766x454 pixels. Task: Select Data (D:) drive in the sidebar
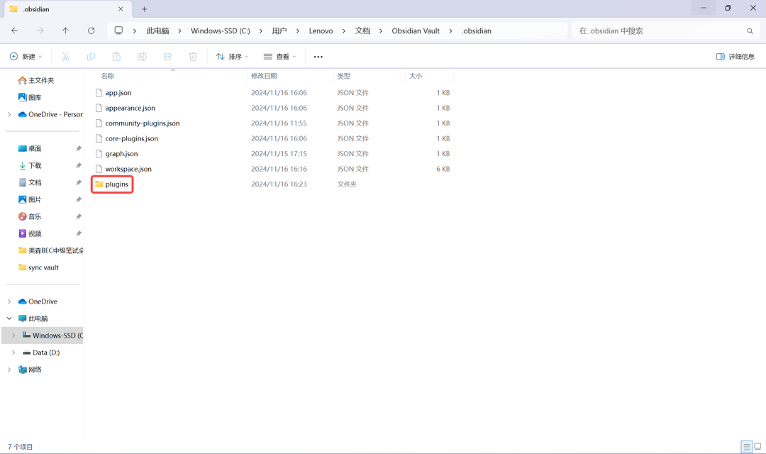pyautogui.click(x=42, y=352)
